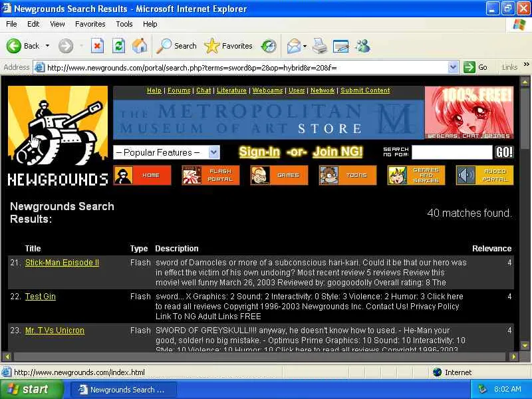Viewport: 532px width, 399px height.
Task: Click vertical scrollbar up arrow
Action: (x=525, y=82)
